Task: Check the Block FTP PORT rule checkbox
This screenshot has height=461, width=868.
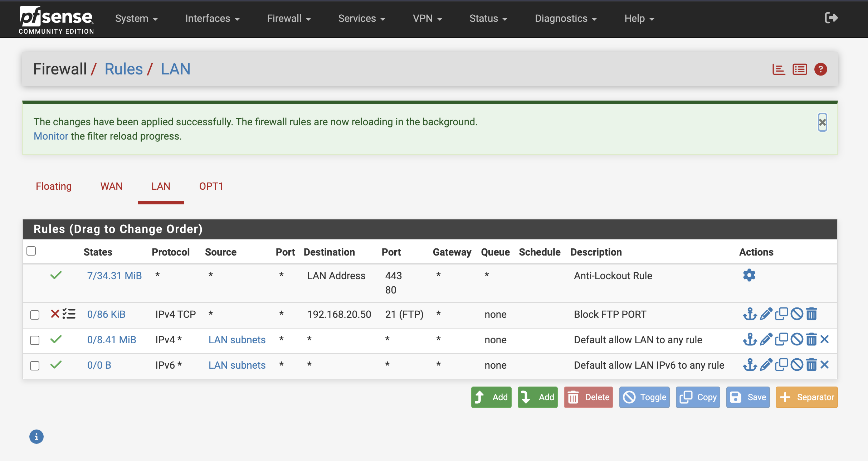Action: 35,315
